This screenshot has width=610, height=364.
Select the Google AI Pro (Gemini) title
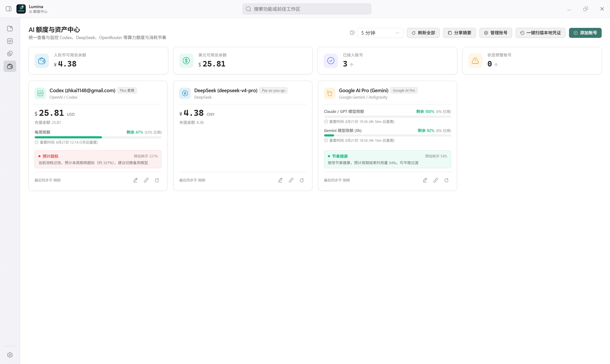pyautogui.click(x=364, y=91)
